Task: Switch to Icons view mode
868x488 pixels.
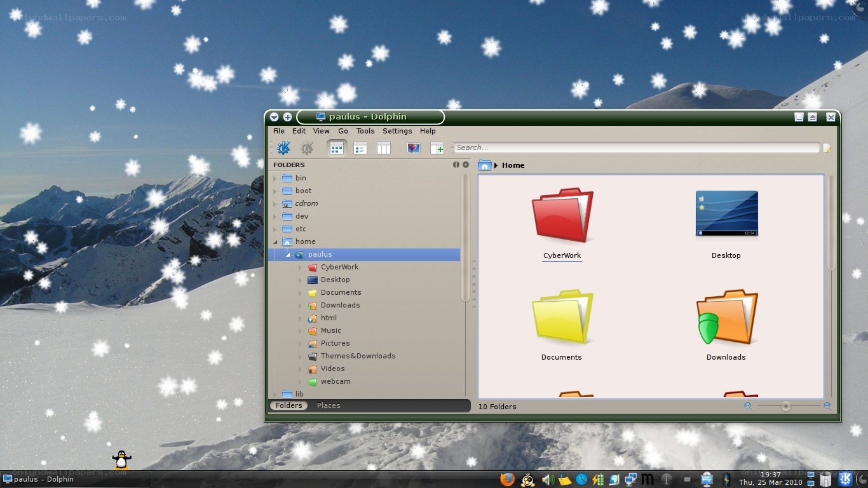Action: [x=337, y=148]
